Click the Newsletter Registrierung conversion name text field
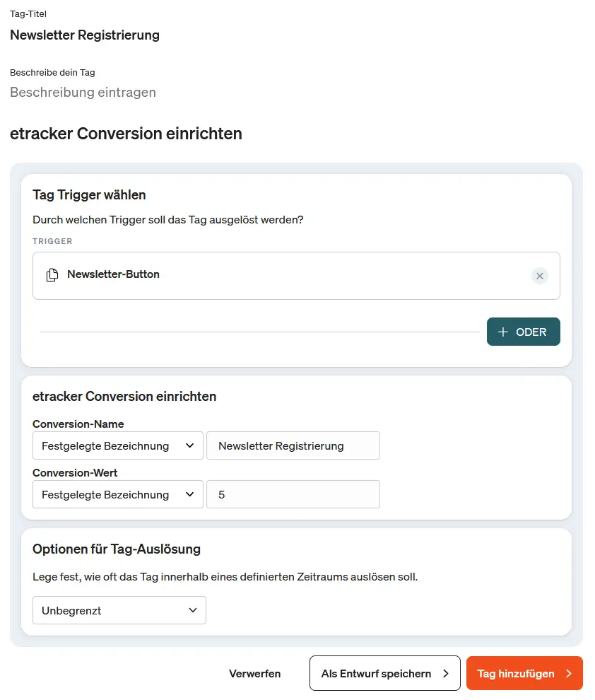This screenshot has width=595, height=700. point(293,445)
